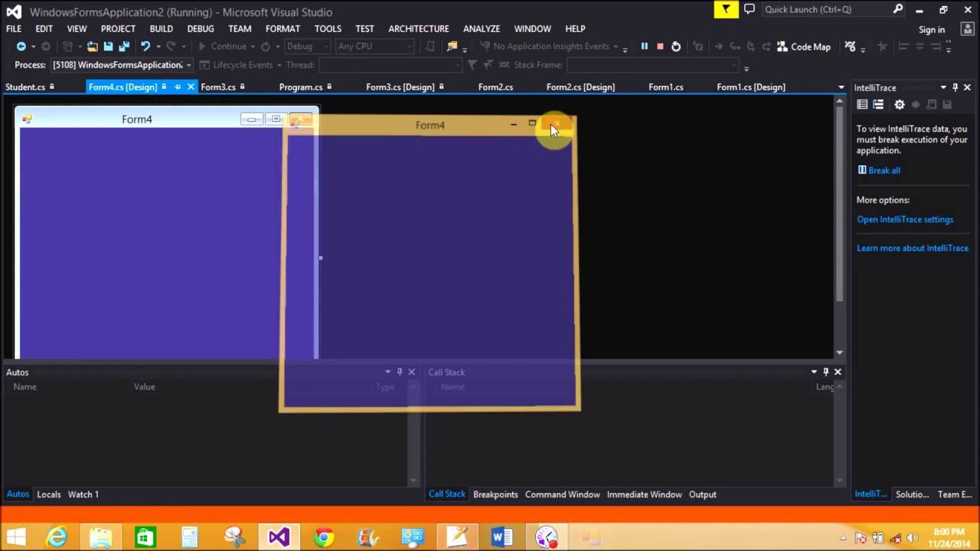Open the TOOLS menu
980x551 pixels.
coord(327,28)
